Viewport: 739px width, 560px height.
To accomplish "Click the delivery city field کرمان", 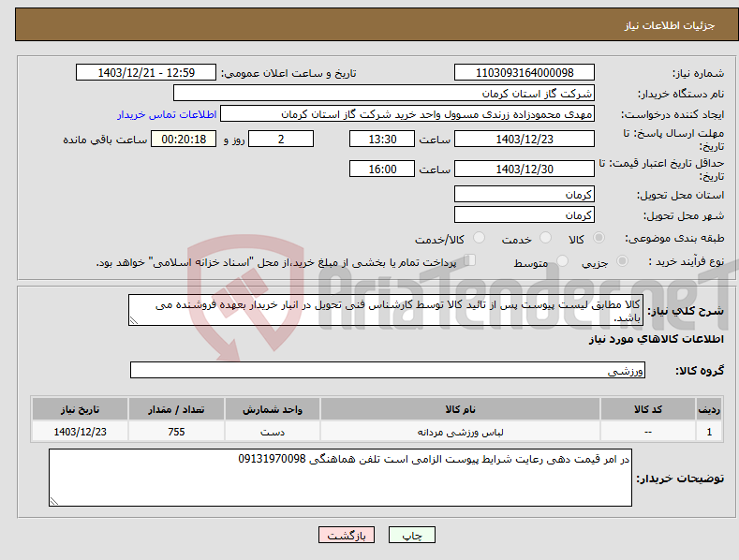I will (x=525, y=215).
